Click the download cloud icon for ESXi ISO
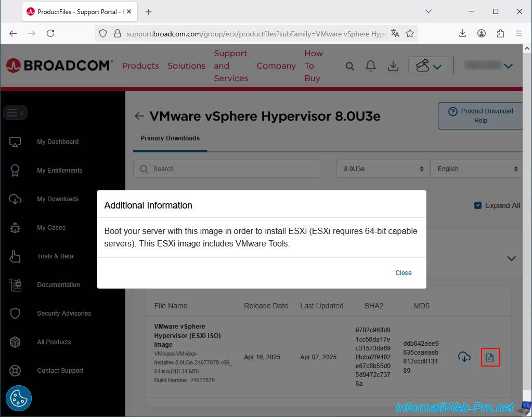 tap(464, 357)
